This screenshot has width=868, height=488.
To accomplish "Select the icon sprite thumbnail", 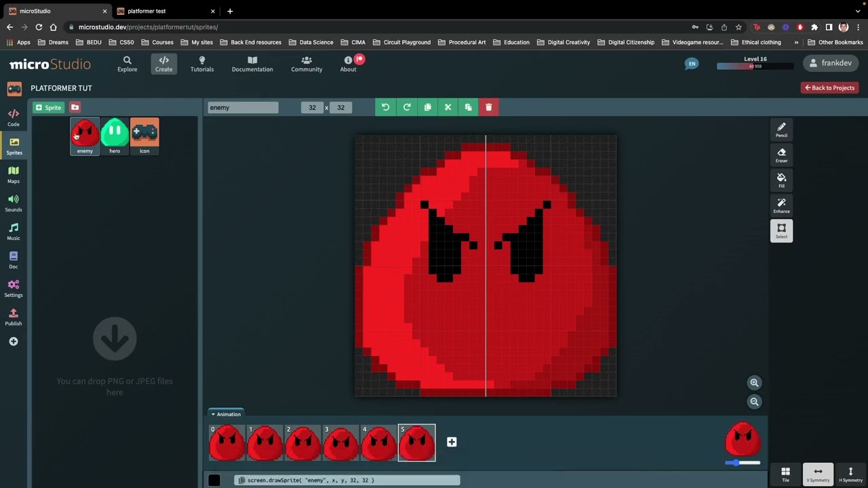I will (144, 136).
